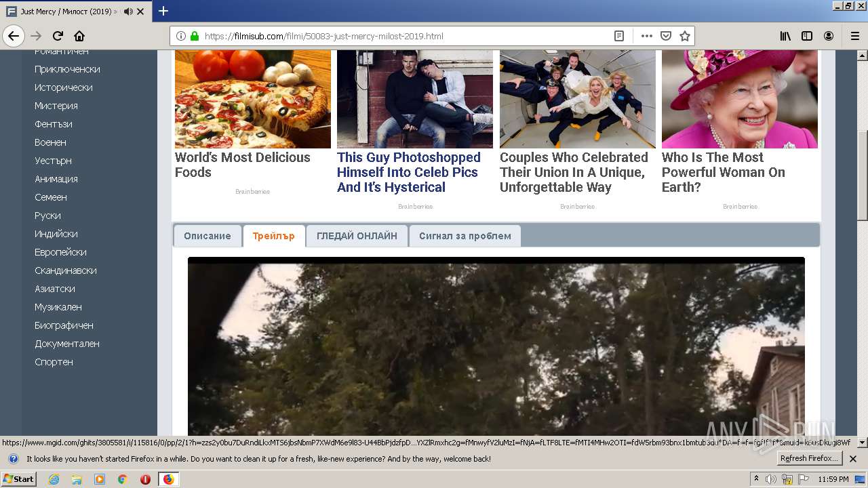Reload the current page
Image resolution: width=868 pixels, height=488 pixels.
[x=58, y=36]
